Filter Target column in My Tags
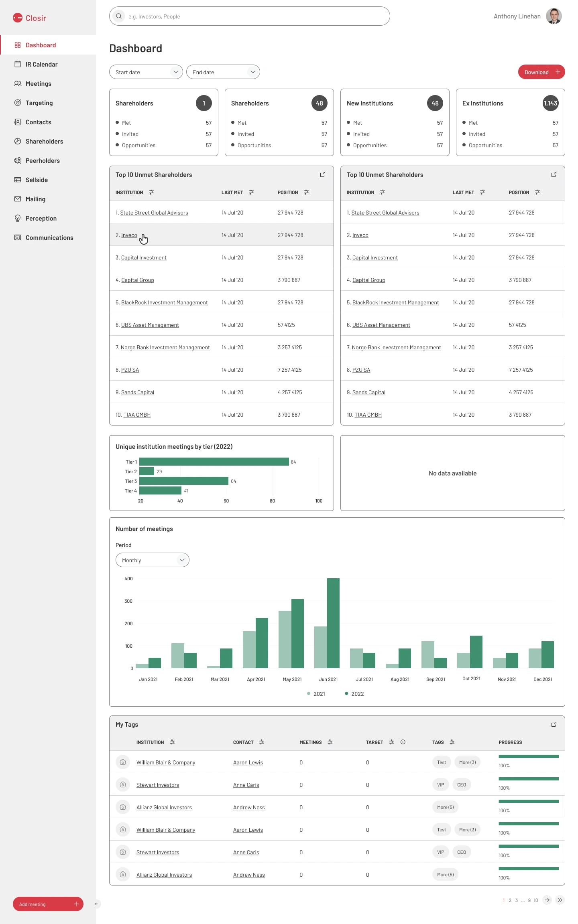Image resolution: width=578 pixels, height=924 pixels. click(x=392, y=742)
